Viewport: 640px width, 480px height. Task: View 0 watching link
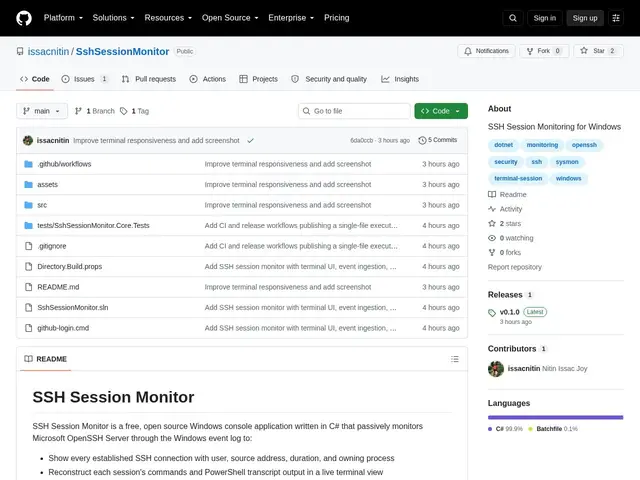pos(511,238)
